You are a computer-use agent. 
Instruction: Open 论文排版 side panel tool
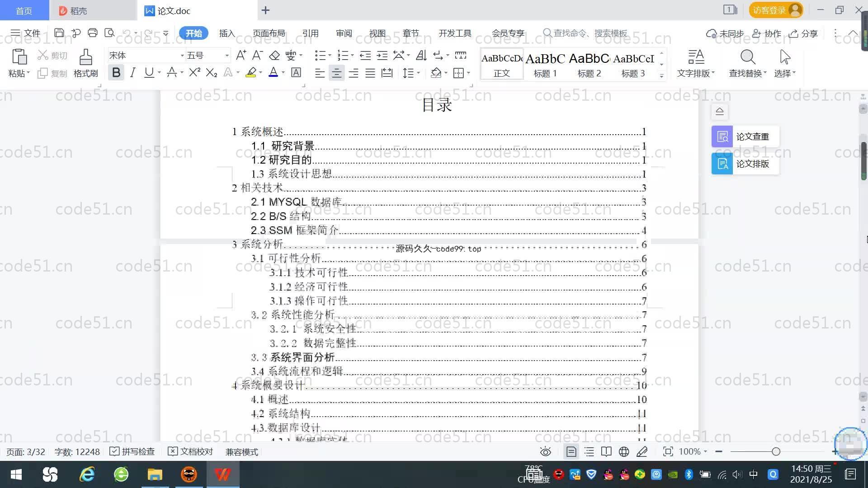(745, 164)
